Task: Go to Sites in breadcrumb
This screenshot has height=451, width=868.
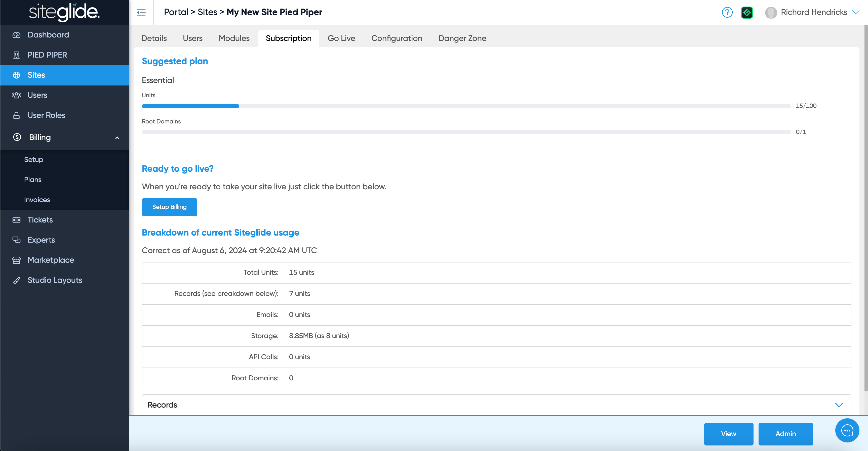Action: pyautogui.click(x=208, y=12)
